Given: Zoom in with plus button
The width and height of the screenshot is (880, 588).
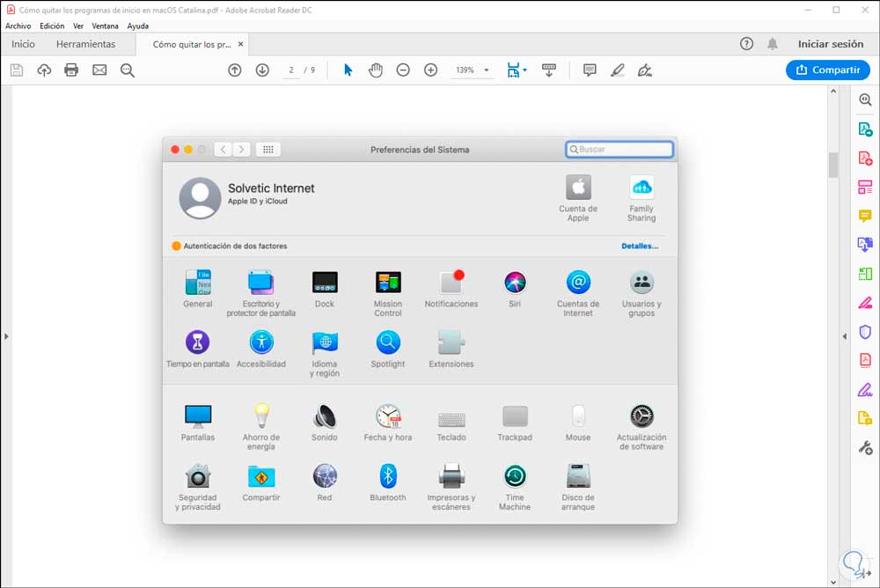Looking at the screenshot, I should pos(430,70).
